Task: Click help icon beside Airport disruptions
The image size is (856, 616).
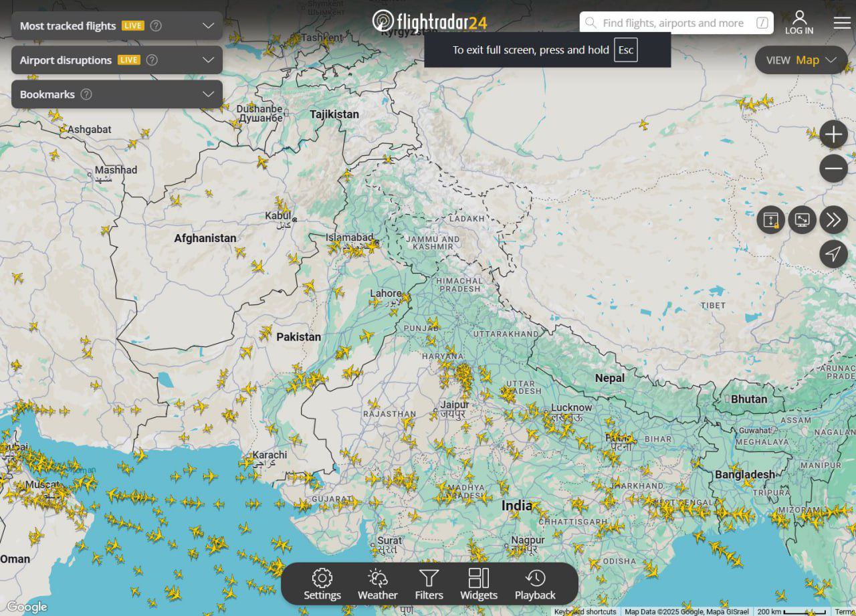Action: 152,60
